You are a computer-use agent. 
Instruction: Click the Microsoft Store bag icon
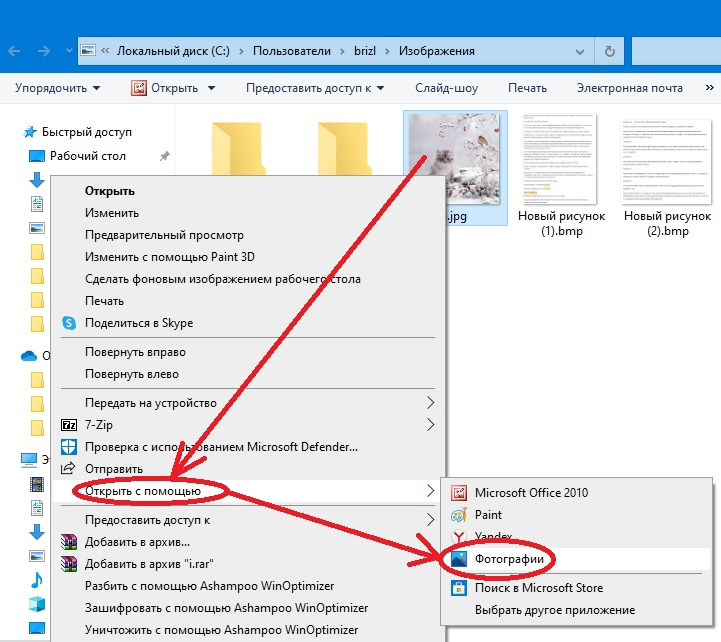point(459,588)
